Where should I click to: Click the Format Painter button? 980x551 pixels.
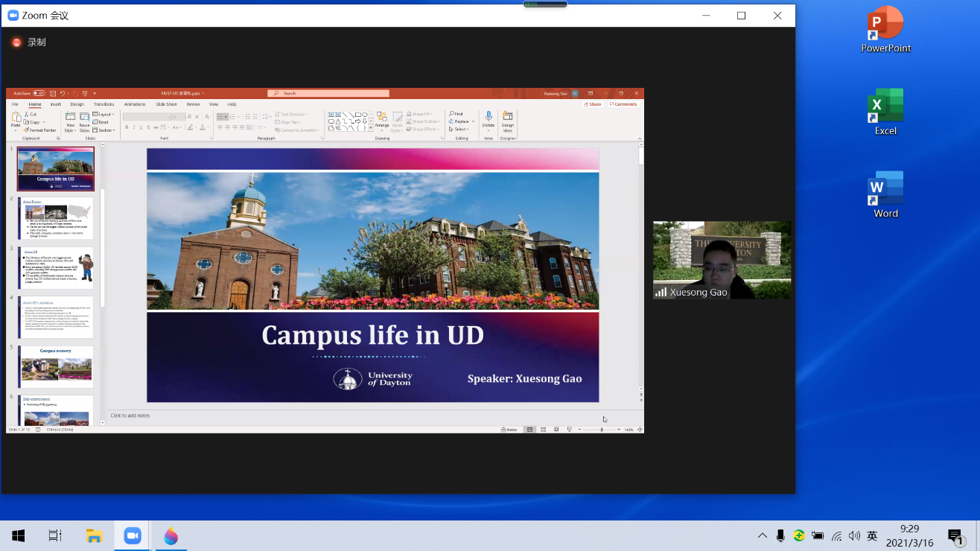(x=40, y=130)
